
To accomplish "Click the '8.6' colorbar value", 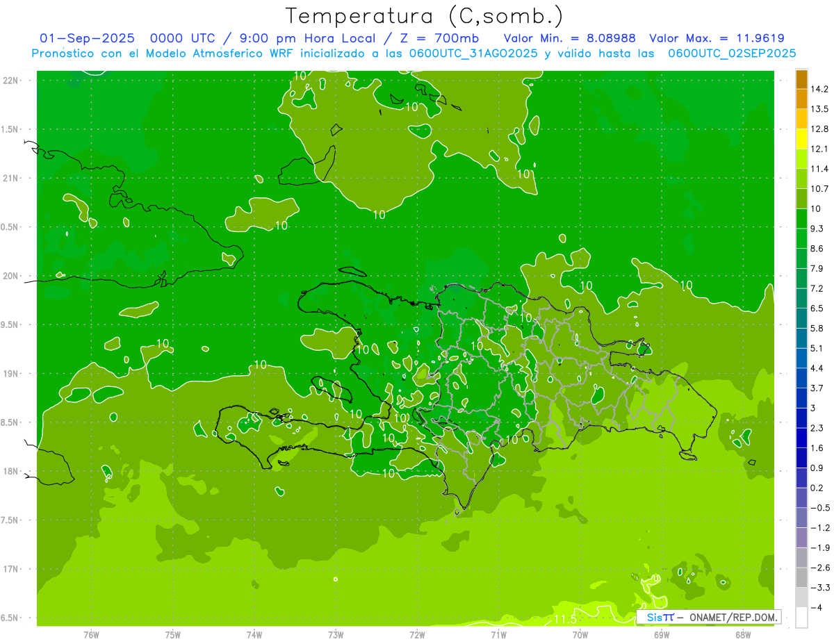I will point(817,249).
